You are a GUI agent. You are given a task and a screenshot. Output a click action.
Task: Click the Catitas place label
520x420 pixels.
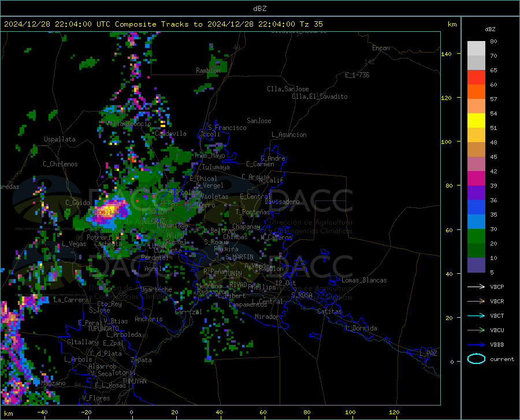pyautogui.click(x=329, y=311)
